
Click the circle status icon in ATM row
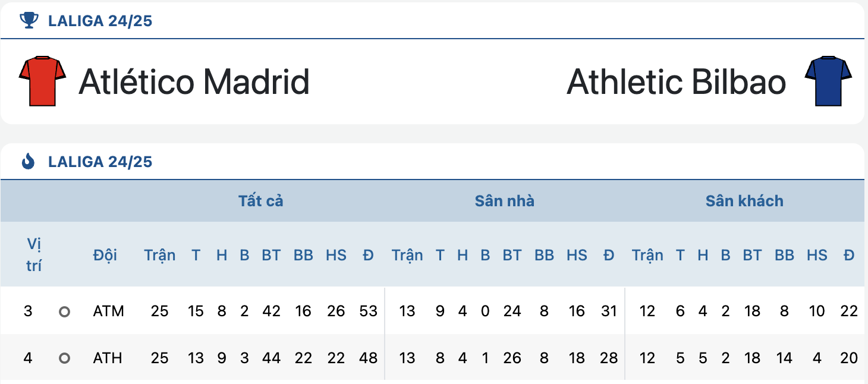pos(64,311)
